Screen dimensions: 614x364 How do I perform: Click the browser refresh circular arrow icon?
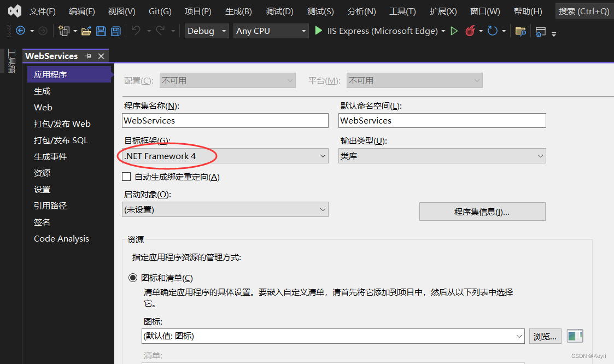coord(493,31)
